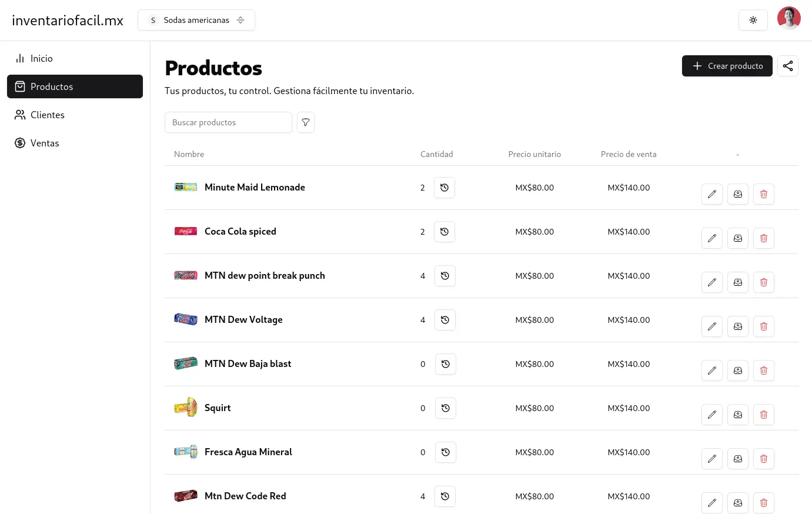Viewport: 812px width, 514px height.
Task: Open the Sodas americanas store switcher
Action: (196, 20)
